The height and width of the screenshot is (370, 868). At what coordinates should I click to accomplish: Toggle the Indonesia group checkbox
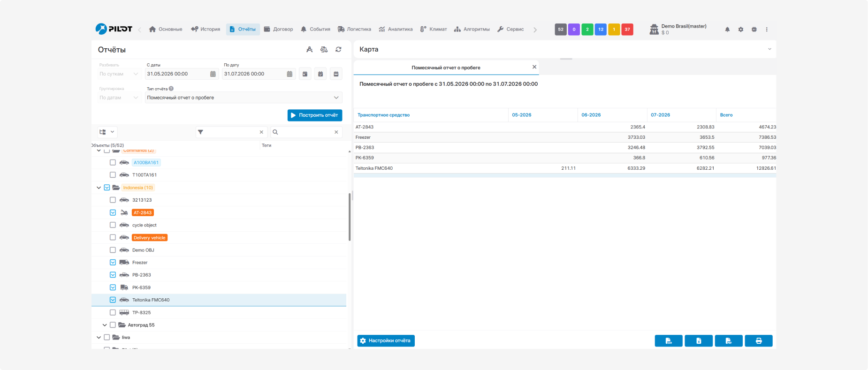point(107,188)
